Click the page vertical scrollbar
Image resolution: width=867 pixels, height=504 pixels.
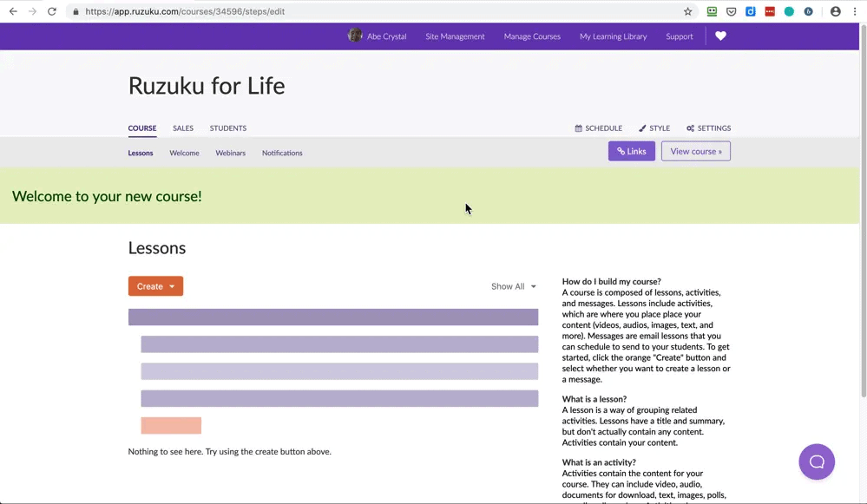coord(864,210)
